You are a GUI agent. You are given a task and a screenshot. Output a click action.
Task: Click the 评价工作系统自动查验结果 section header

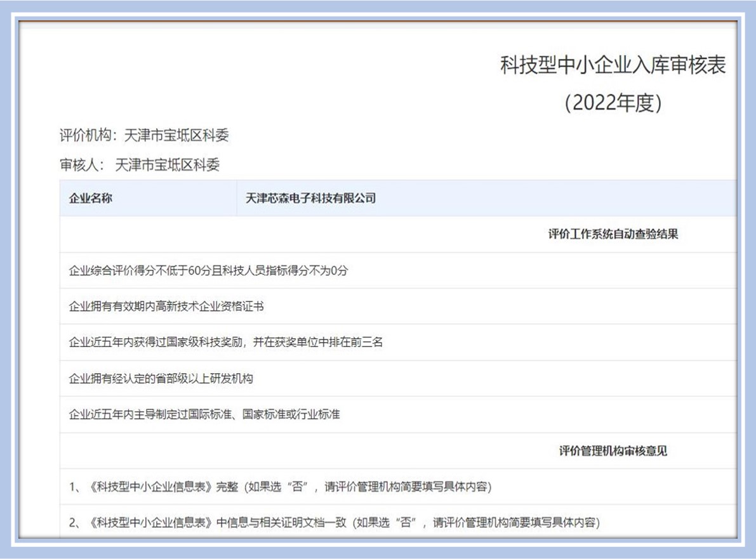coord(613,234)
